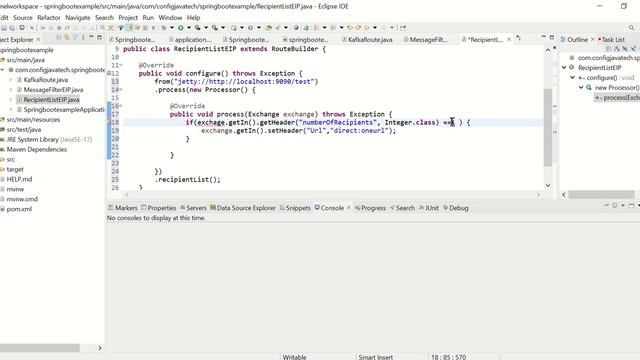This screenshot has width=640, height=360.
Task: Open the JUnit view tab
Action: click(429, 208)
